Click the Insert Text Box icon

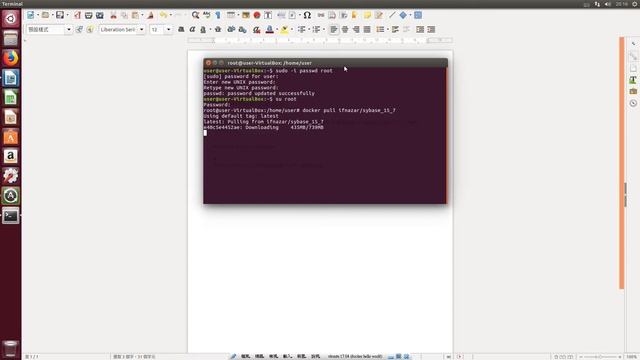click(268, 15)
